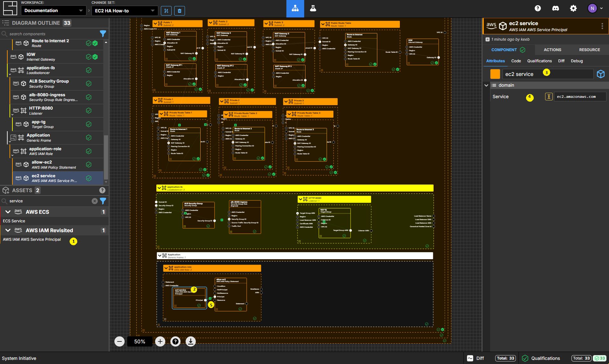This screenshot has width=609, height=364.
Task: Zoom out with the minus button
Action: 120,341
